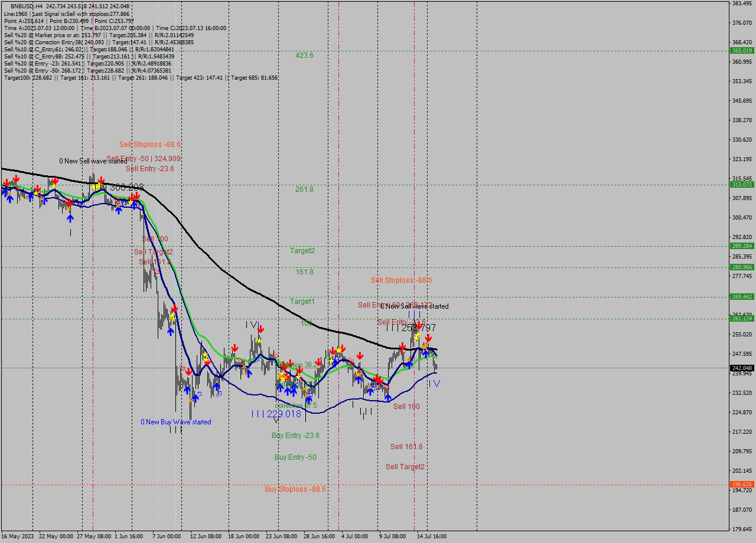
Task: Click the red sell arrow near 18 Jun 00:00
Action: tap(235, 348)
